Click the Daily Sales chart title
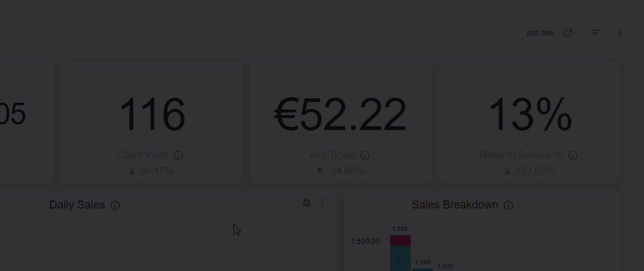 point(77,205)
